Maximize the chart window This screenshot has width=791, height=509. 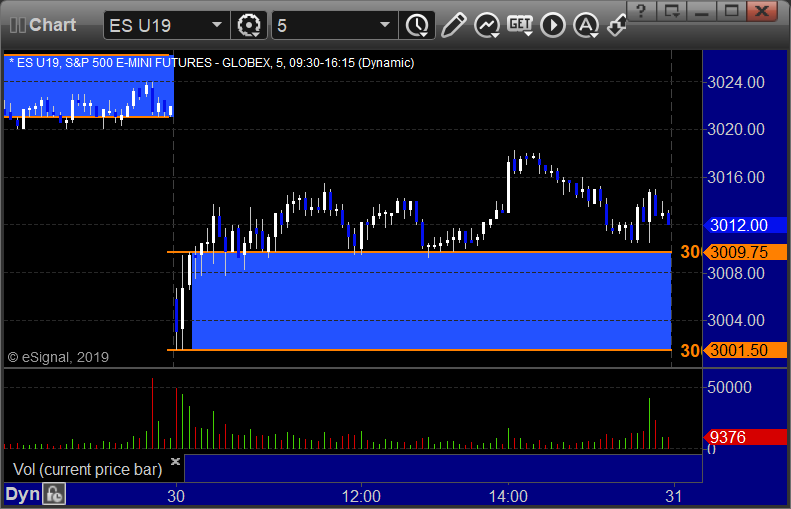tap(731, 11)
